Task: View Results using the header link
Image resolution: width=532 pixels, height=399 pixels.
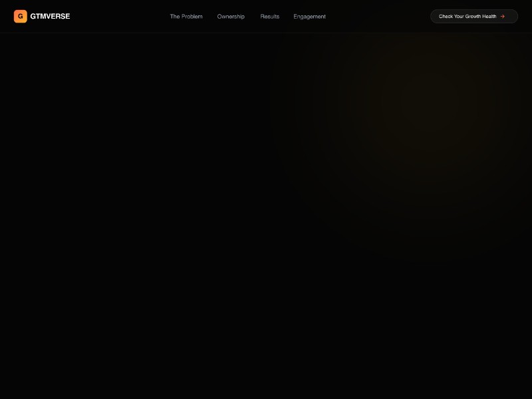Action: (x=270, y=17)
